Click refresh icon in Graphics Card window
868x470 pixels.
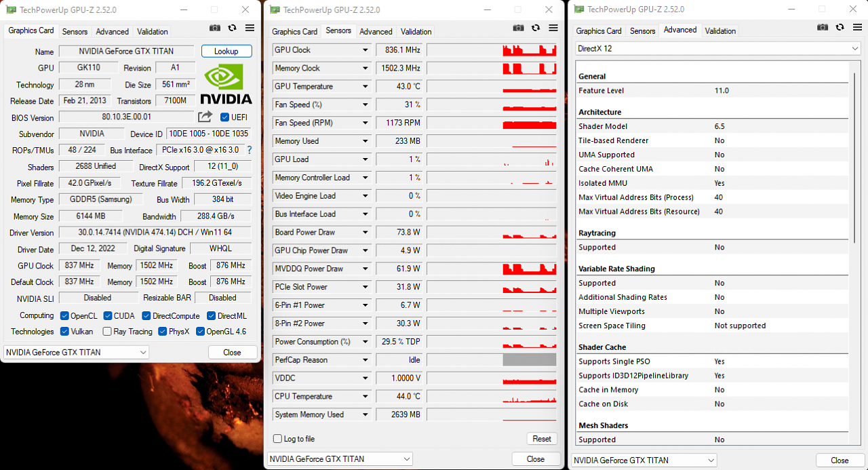pyautogui.click(x=233, y=28)
